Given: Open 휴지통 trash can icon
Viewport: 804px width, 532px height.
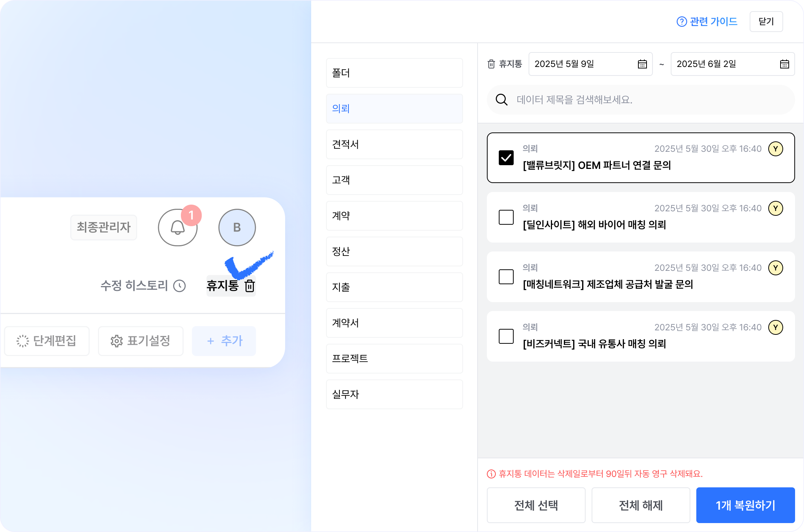Looking at the screenshot, I should [250, 286].
